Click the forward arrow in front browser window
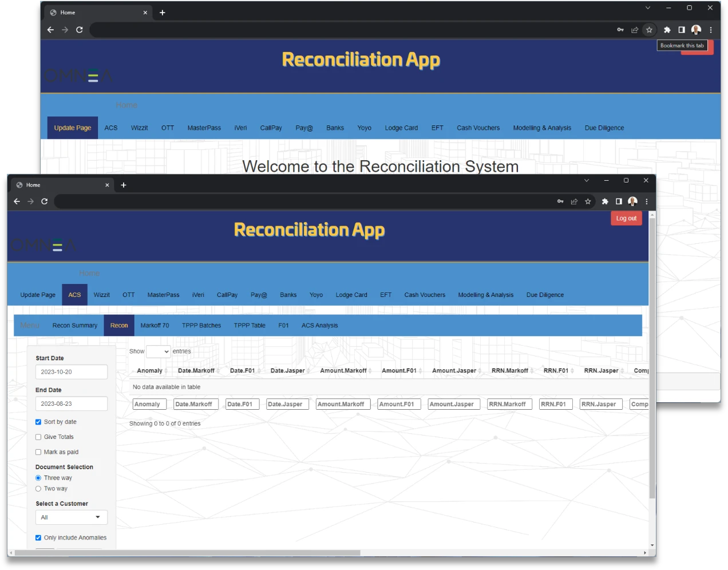This screenshot has width=728, height=570. click(30, 201)
